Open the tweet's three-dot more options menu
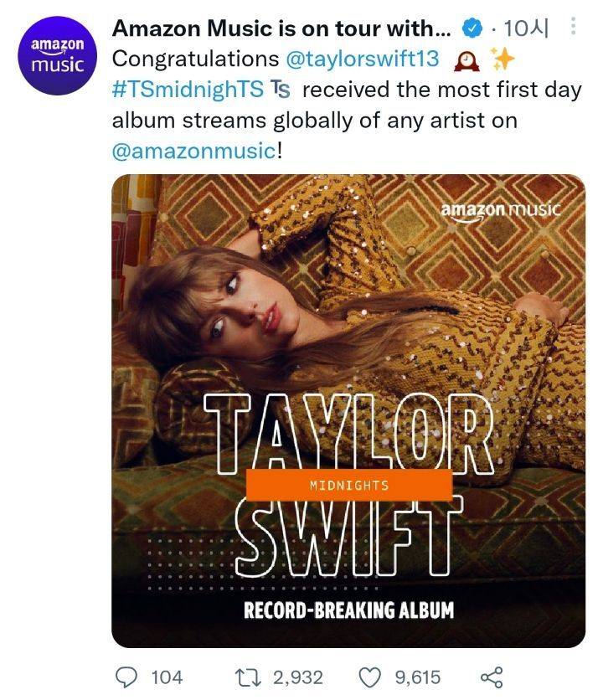The height and width of the screenshot is (700, 603). pos(573,28)
